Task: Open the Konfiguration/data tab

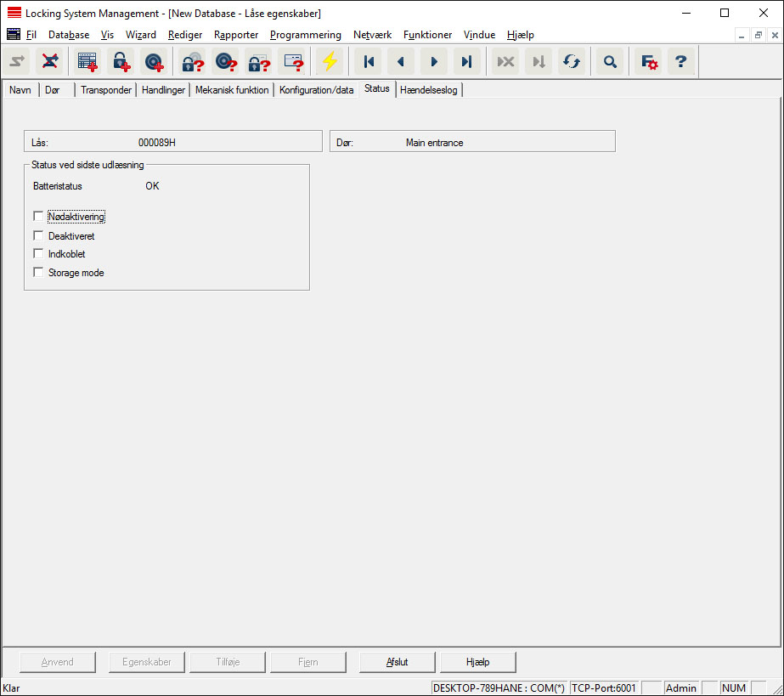Action: point(316,90)
